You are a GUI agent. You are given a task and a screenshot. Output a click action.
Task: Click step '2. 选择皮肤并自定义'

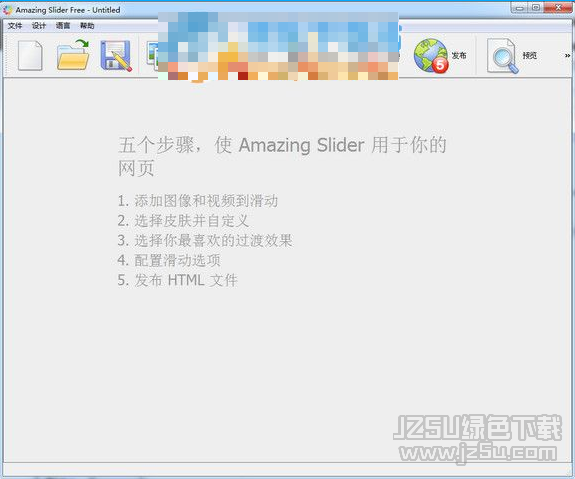tap(183, 221)
